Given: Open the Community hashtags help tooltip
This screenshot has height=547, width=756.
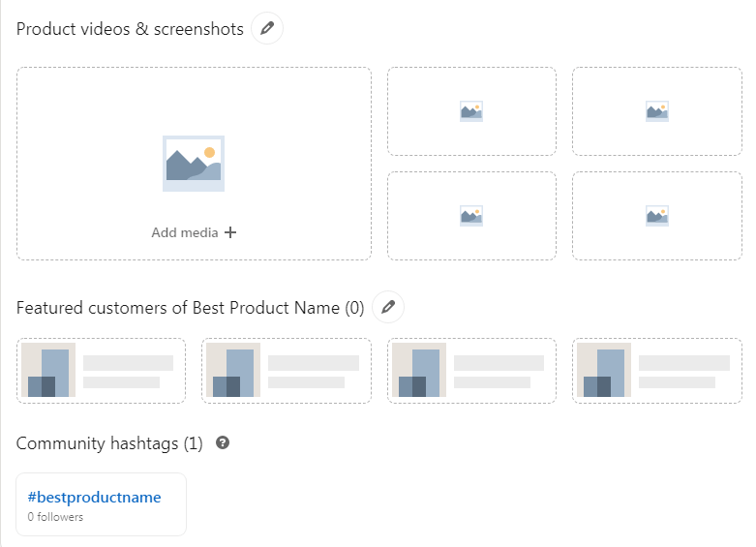Looking at the screenshot, I should pos(223,443).
